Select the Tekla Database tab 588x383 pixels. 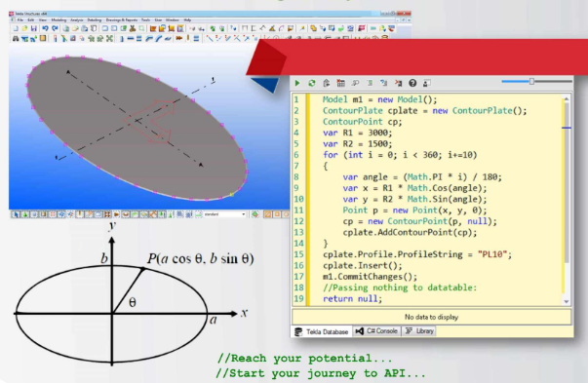click(322, 331)
